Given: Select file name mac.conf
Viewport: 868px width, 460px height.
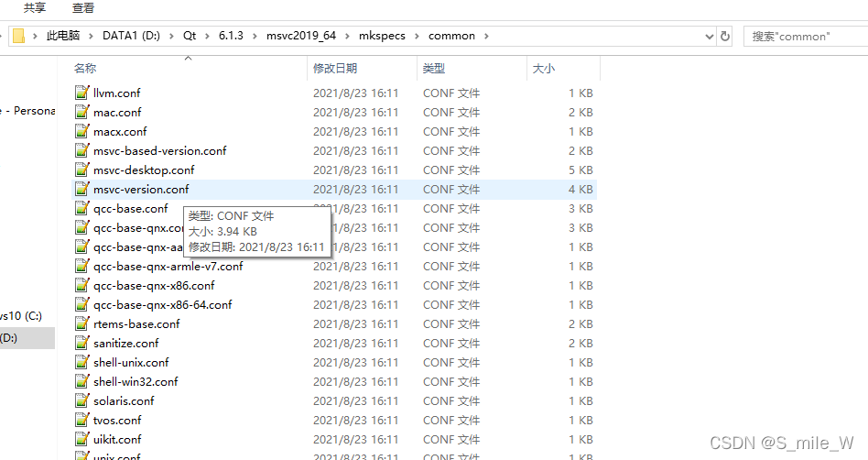Looking at the screenshot, I should pyautogui.click(x=117, y=112).
